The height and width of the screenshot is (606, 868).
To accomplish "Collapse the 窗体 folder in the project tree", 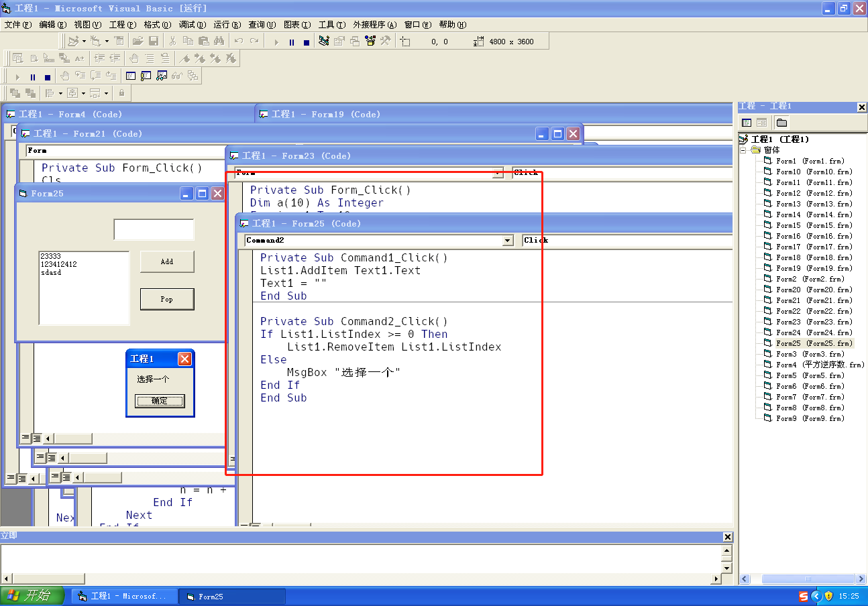I will point(743,150).
